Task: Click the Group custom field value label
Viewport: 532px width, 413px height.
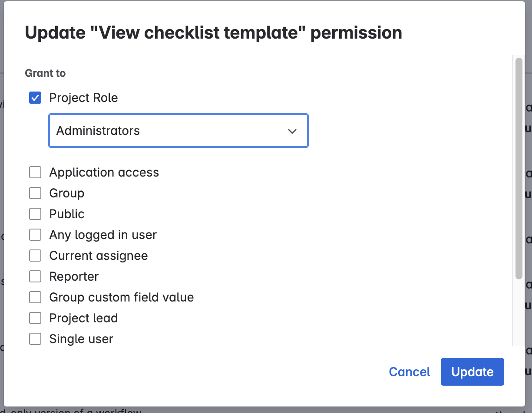Action: (x=122, y=298)
